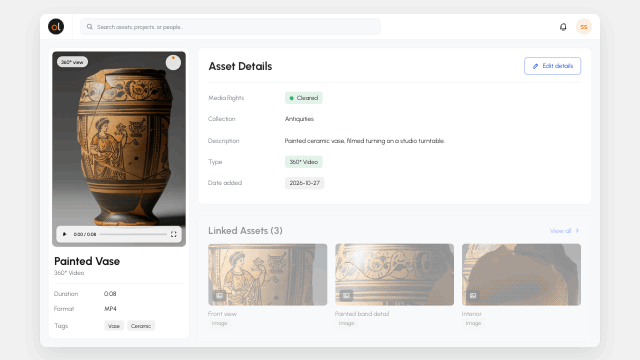Click the chevron next to View all
This screenshot has width=640, height=360.
[577, 231]
